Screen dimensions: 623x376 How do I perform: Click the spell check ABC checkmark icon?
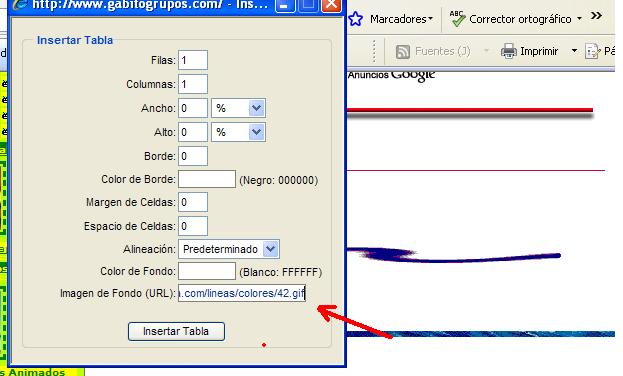[x=457, y=18]
